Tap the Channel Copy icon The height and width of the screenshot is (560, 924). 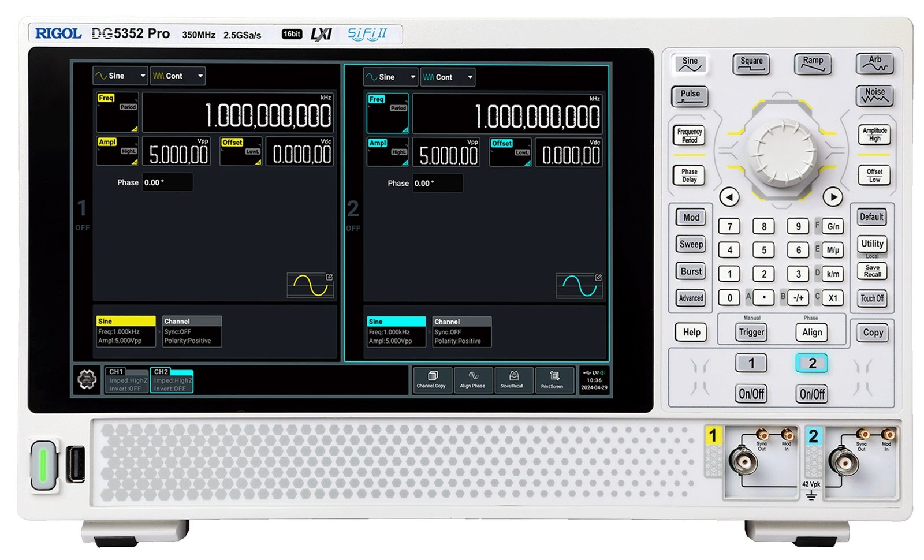(x=431, y=380)
